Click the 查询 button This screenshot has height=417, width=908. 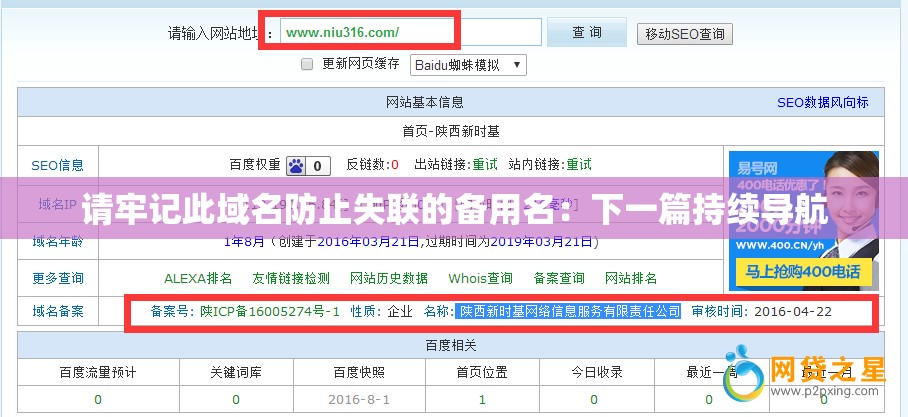[x=587, y=32]
